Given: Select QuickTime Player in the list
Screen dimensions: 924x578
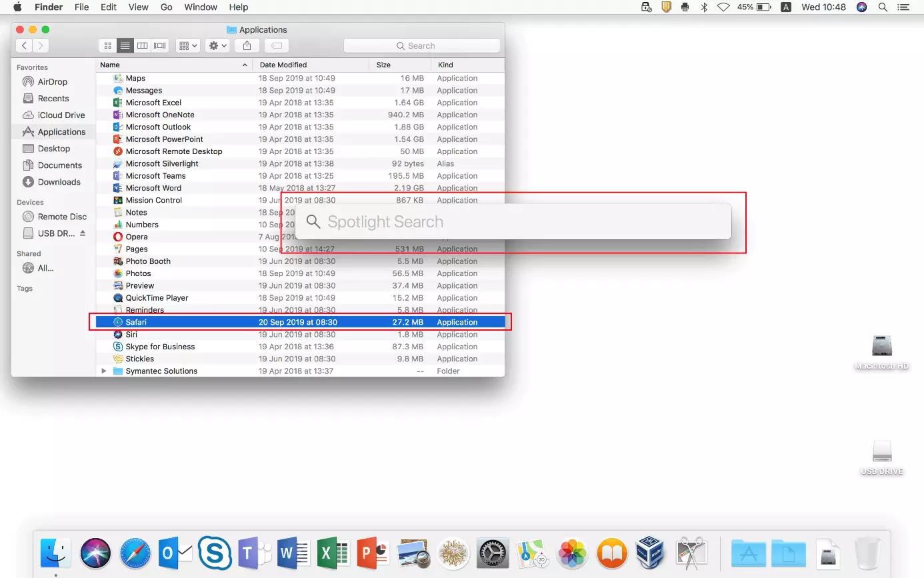Looking at the screenshot, I should click(300, 298).
